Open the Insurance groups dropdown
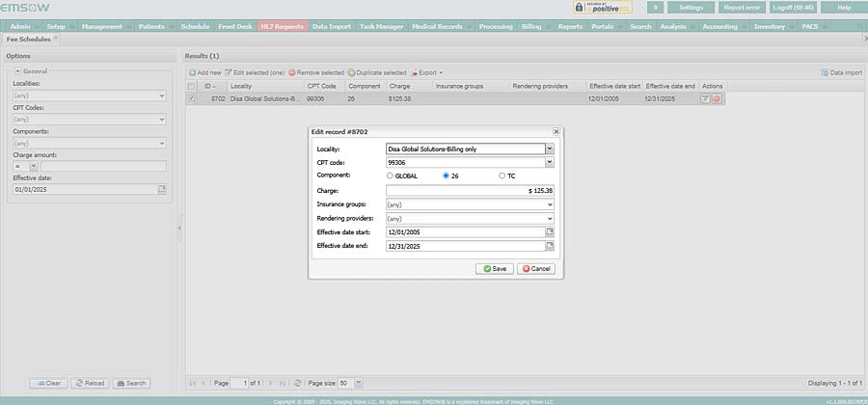The height and width of the screenshot is (405, 868). (550, 204)
